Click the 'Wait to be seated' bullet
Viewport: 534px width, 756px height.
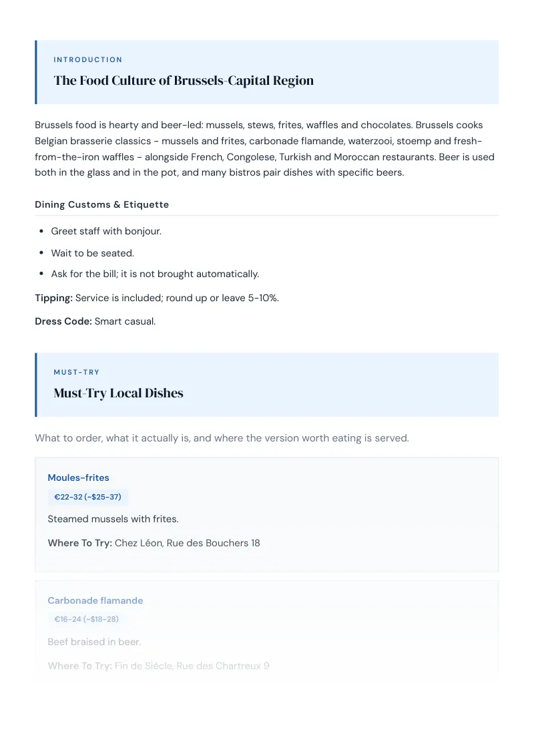93,253
